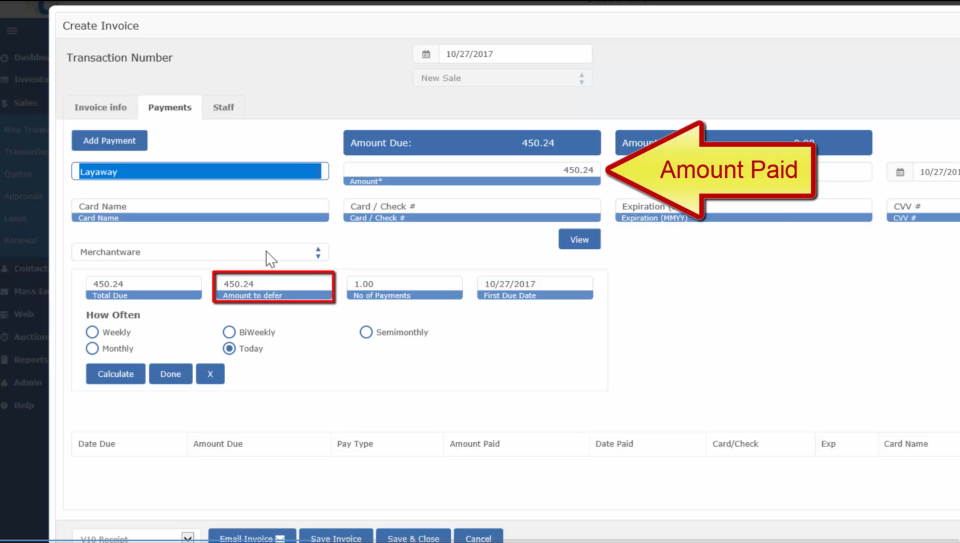Click the Amount Due column header
960x543 pixels.
point(218,444)
